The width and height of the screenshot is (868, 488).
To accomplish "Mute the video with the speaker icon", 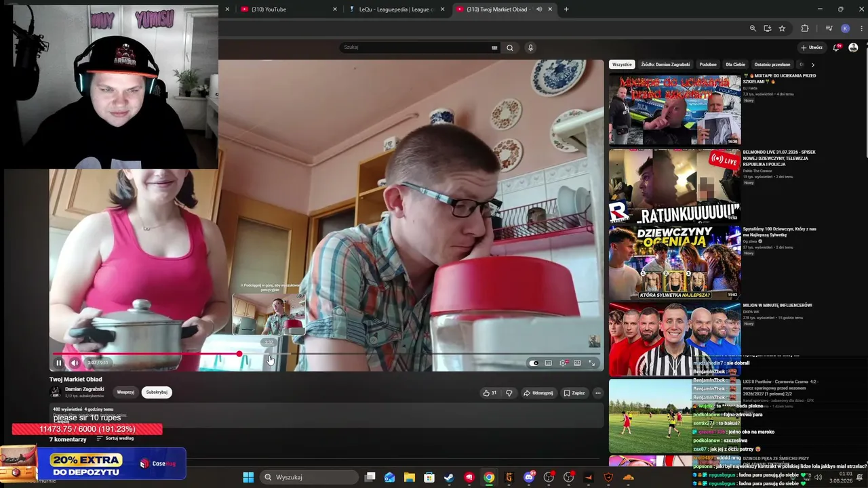I will pyautogui.click(x=75, y=363).
